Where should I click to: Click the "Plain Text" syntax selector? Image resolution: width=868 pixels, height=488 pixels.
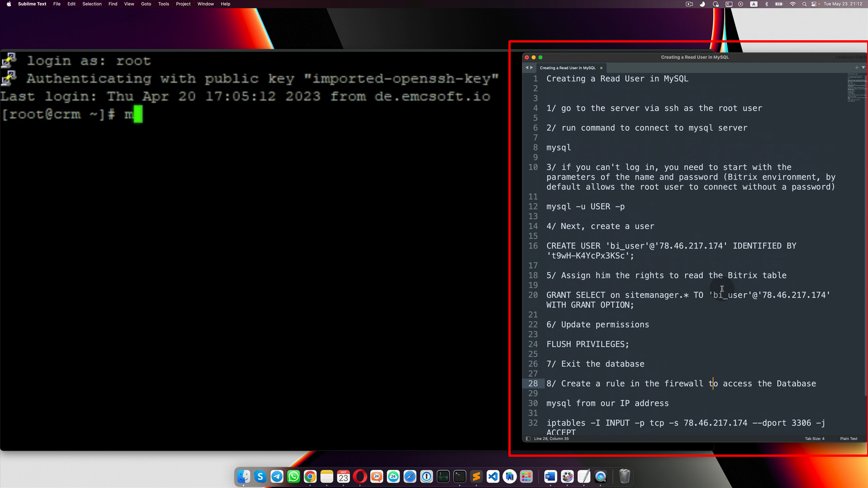(848, 438)
